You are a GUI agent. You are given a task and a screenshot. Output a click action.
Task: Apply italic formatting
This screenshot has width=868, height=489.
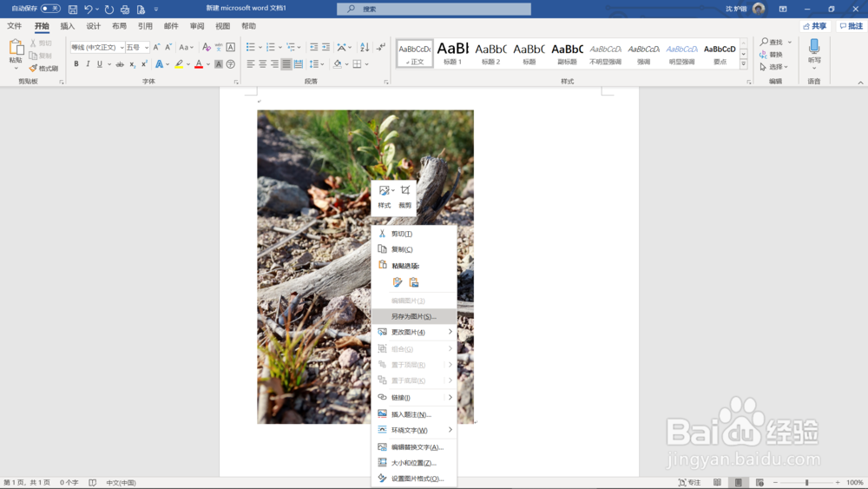88,64
